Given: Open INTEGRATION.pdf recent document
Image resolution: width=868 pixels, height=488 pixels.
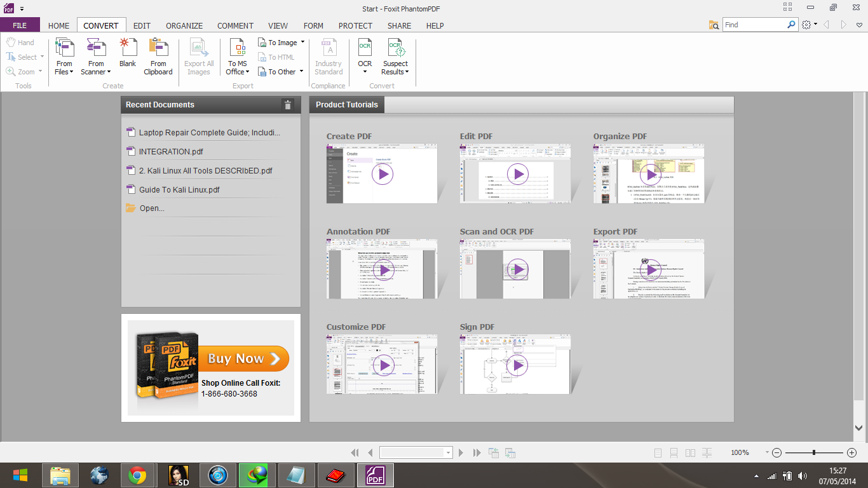Looking at the screenshot, I should click(x=171, y=151).
